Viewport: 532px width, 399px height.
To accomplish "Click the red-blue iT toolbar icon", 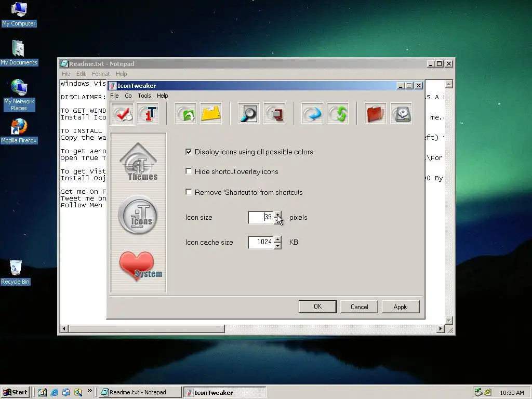I will [148, 114].
